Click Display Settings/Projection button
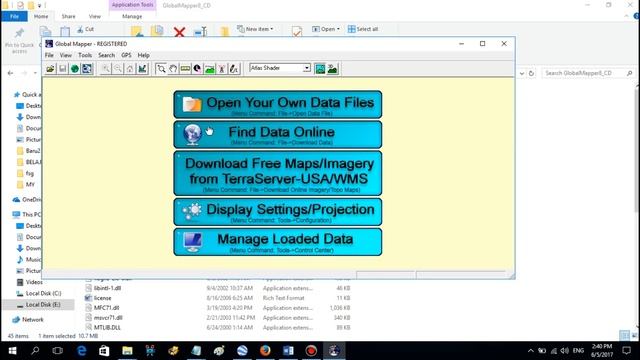 point(278,212)
